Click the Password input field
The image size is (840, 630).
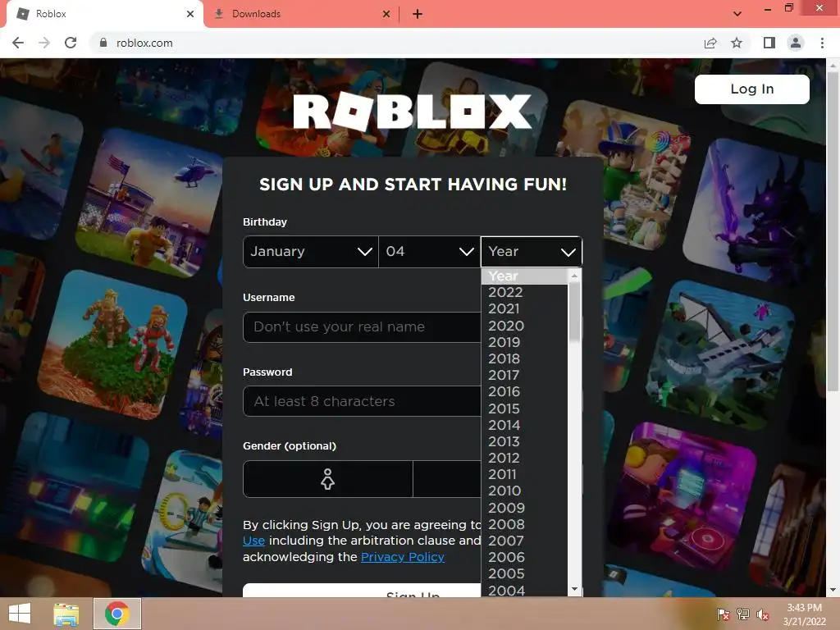coord(362,401)
